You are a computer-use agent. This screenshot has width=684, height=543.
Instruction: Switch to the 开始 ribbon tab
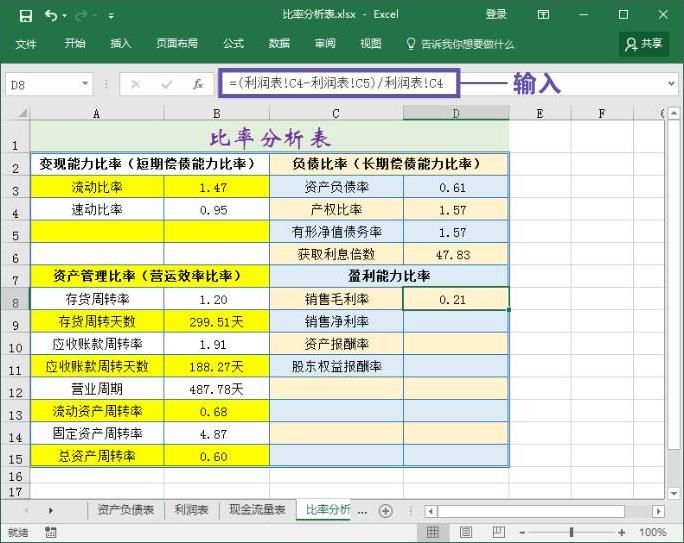coord(75,43)
